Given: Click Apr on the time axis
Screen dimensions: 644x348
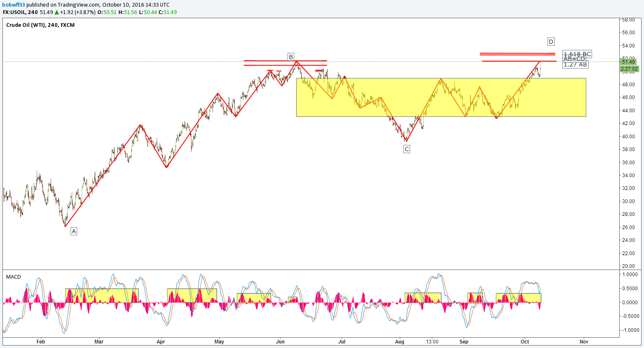Looking at the screenshot, I should pyautogui.click(x=161, y=342).
